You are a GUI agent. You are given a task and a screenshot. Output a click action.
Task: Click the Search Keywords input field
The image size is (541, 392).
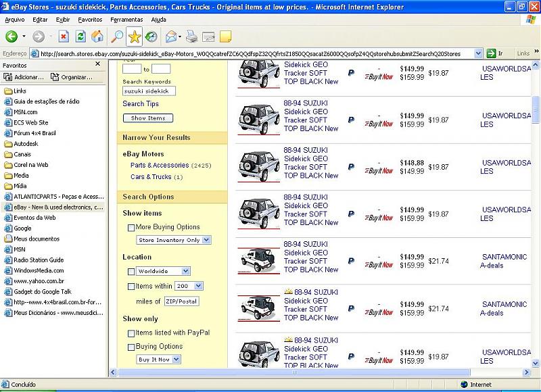149,91
